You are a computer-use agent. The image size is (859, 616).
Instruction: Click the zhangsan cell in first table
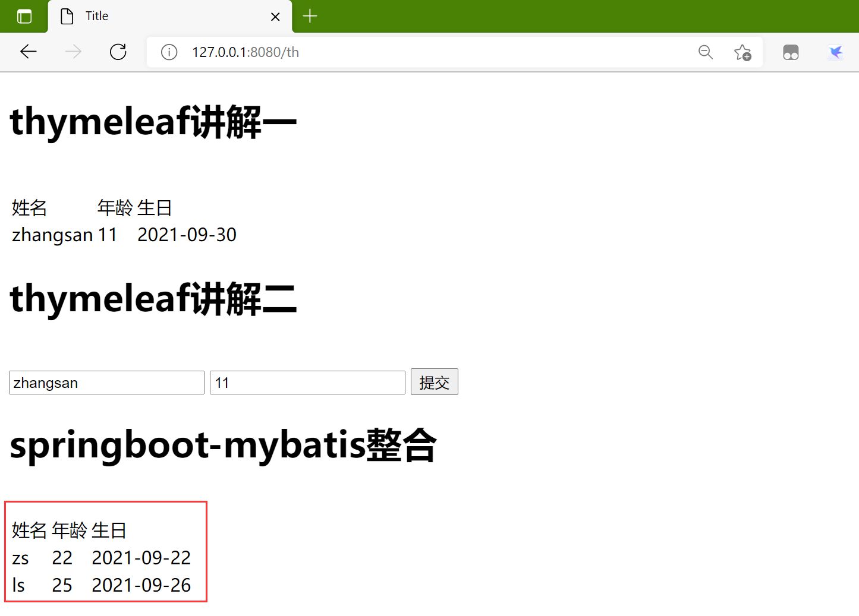click(x=52, y=235)
